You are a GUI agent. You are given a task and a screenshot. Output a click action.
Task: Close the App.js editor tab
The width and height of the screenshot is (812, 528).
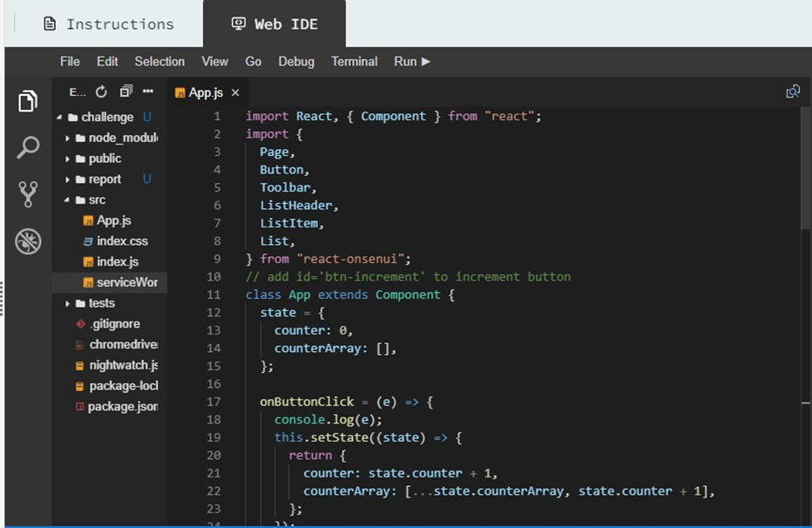(235, 92)
